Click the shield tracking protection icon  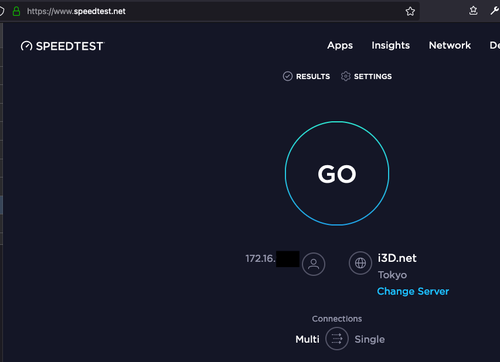point(1,11)
